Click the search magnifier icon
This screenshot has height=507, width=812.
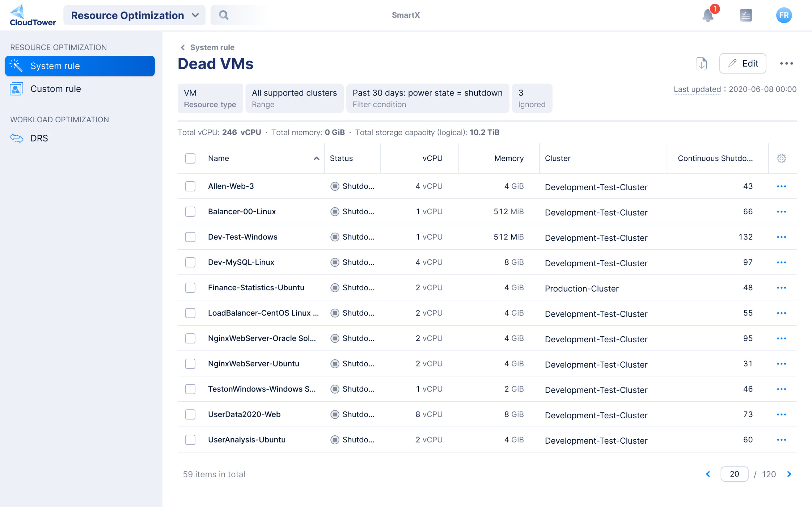[224, 15]
